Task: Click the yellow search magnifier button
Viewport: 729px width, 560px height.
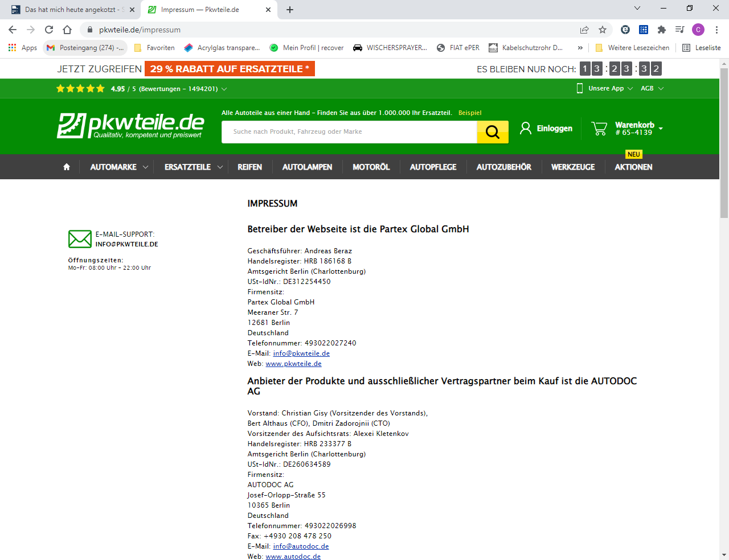Action: tap(492, 132)
